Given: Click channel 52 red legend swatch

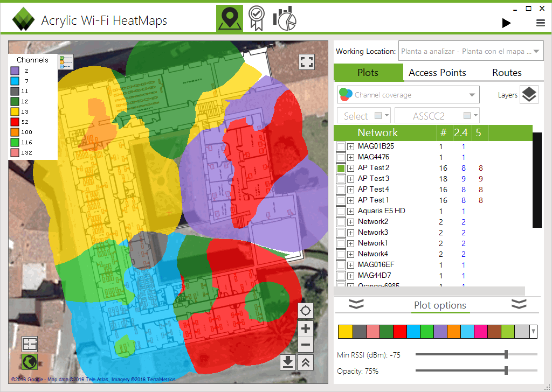Looking at the screenshot, I should 15,122.
